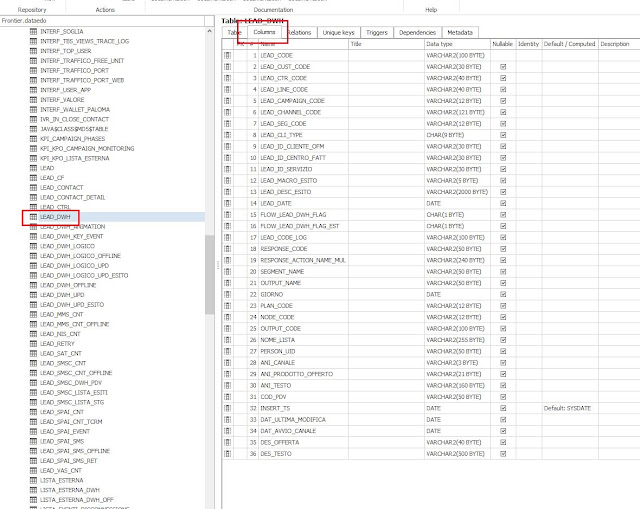Click the table icon next to LEAD_DWH_OFFLINE

(33, 285)
